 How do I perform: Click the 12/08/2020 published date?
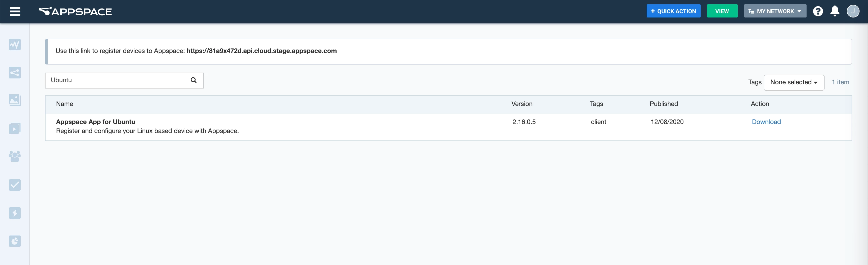667,122
